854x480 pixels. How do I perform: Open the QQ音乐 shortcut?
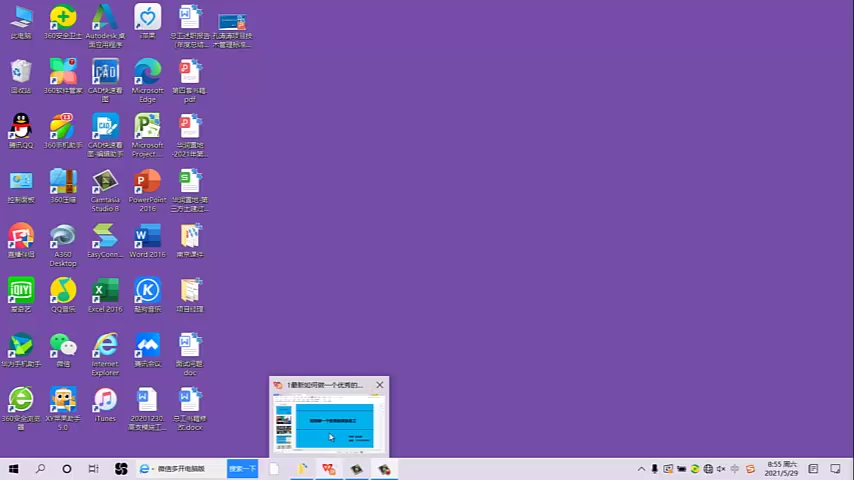pos(63,295)
